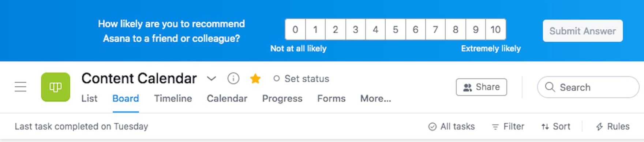
Task: Expand the More... views menu
Action: (376, 98)
